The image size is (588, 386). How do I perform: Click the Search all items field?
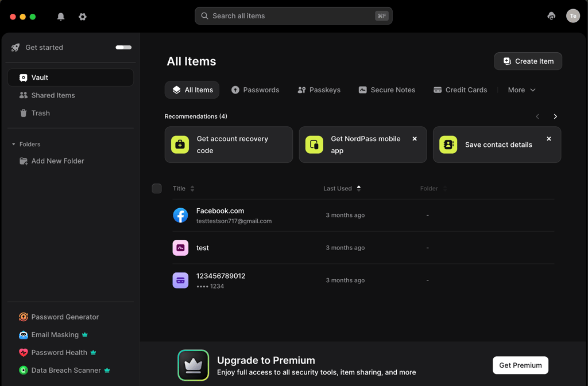pos(293,15)
